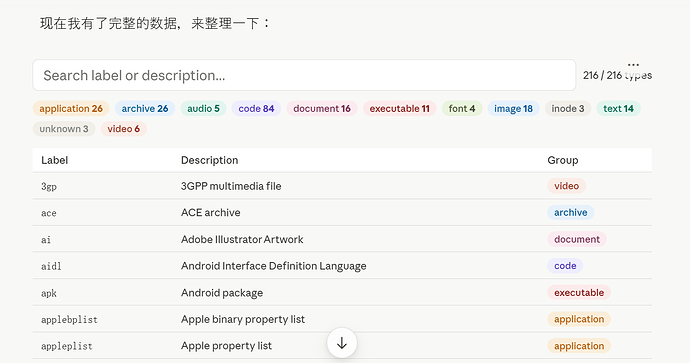The width and height of the screenshot is (690, 363).
Task: Select the document 16 filter chip
Action: 322,109
